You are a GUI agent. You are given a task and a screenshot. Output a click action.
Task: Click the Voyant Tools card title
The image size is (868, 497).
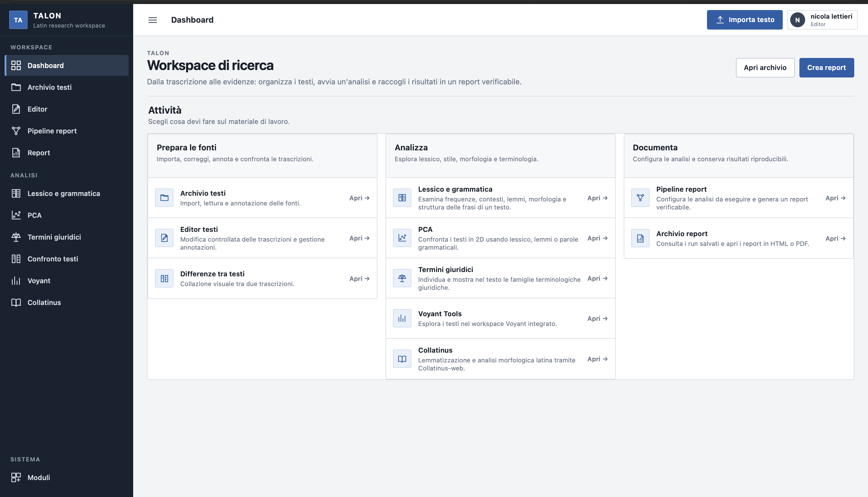440,314
